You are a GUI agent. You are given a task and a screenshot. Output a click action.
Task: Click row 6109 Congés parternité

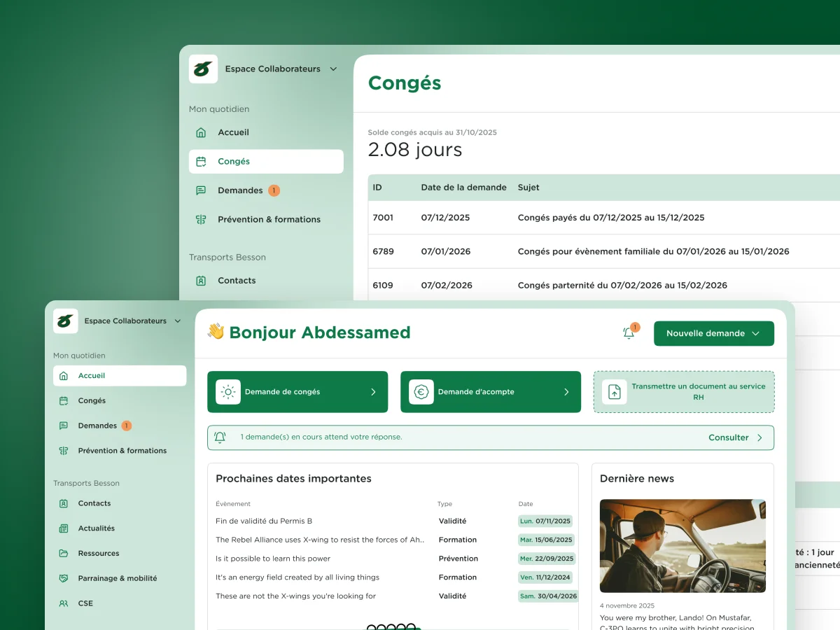click(604, 285)
